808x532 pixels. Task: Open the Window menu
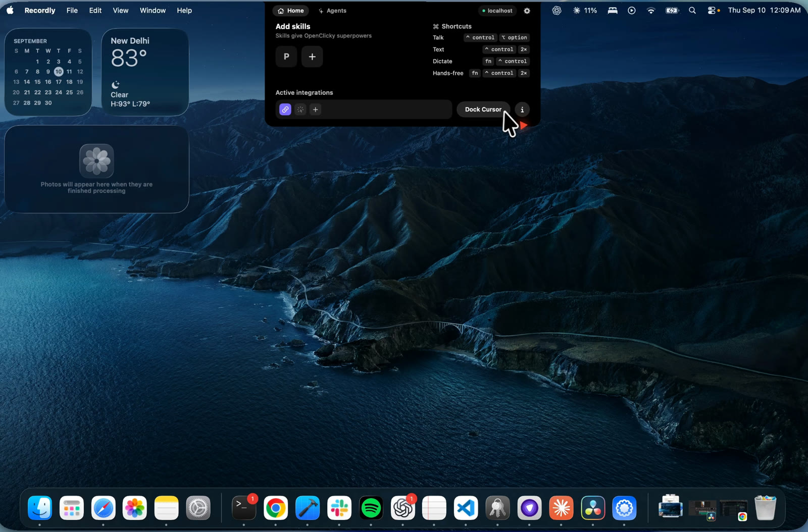point(153,10)
